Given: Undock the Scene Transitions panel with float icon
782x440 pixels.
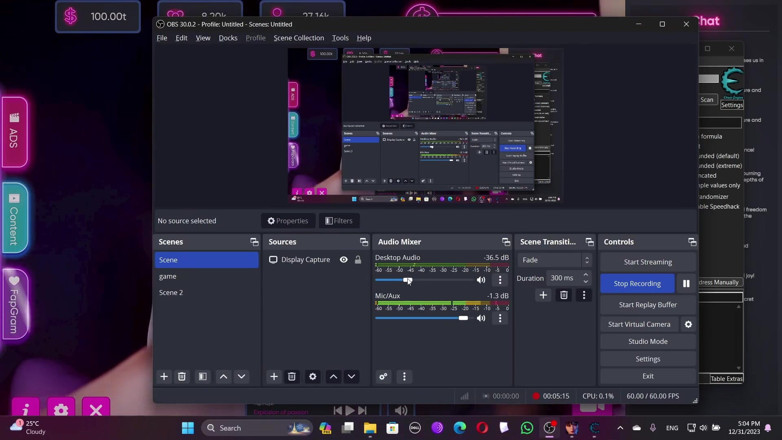Looking at the screenshot, I should point(589,242).
